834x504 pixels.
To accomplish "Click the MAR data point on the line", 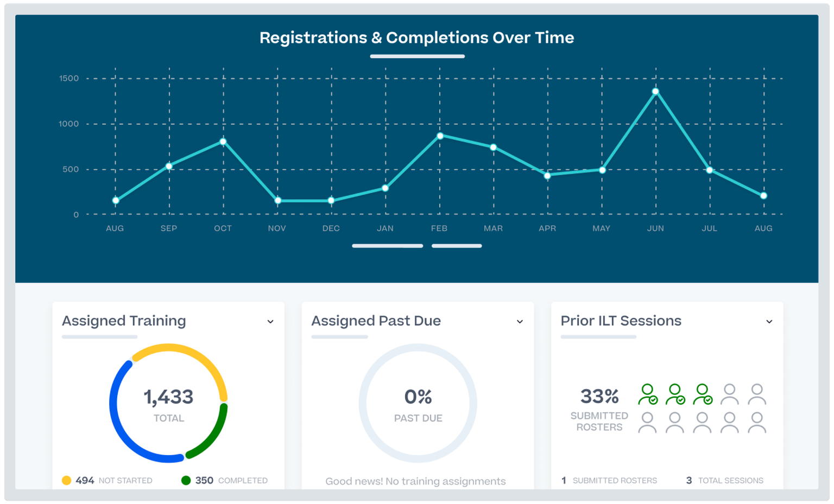I will (x=494, y=148).
